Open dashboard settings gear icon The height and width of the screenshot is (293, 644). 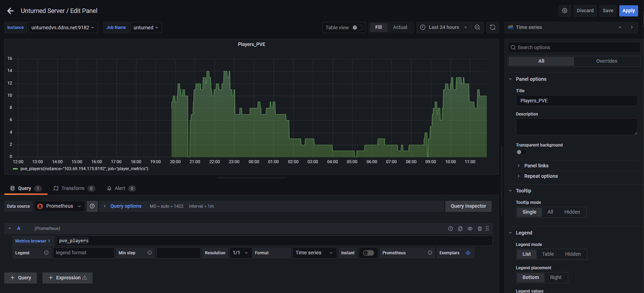point(564,11)
